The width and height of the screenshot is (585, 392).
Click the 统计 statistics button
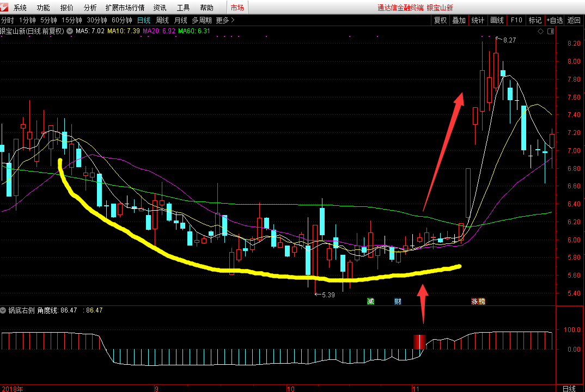pyautogui.click(x=478, y=20)
